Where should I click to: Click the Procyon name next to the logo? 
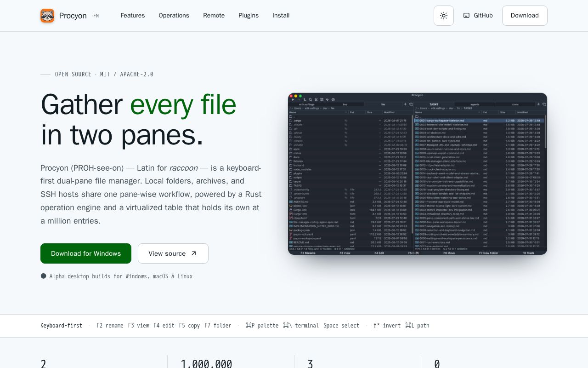coord(73,16)
